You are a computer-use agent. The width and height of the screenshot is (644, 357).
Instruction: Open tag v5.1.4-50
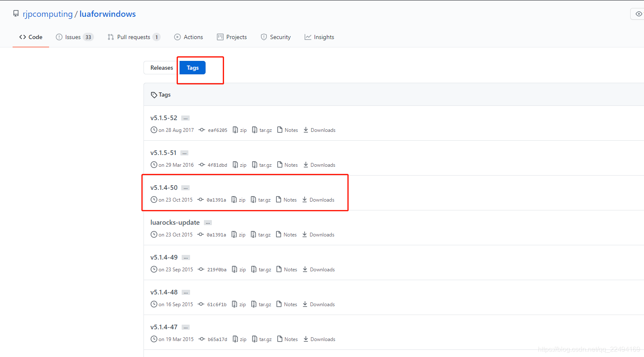(x=164, y=188)
